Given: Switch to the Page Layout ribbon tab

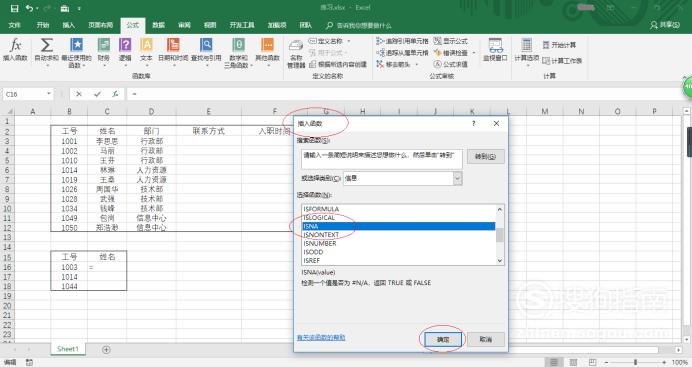Looking at the screenshot, I should 101,25.
